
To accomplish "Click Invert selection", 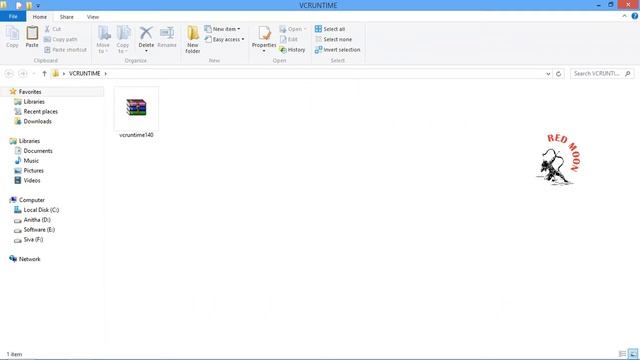I will (338, 49).
